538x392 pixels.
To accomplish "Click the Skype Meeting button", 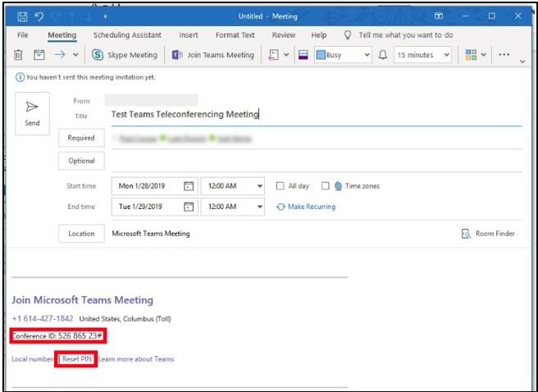I will [125, 55].
